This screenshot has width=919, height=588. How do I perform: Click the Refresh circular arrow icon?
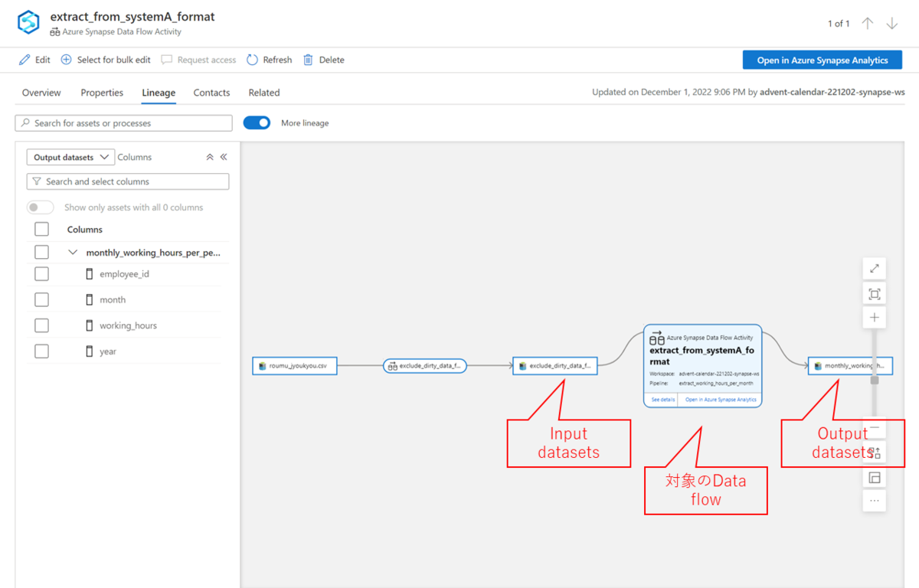253,60
